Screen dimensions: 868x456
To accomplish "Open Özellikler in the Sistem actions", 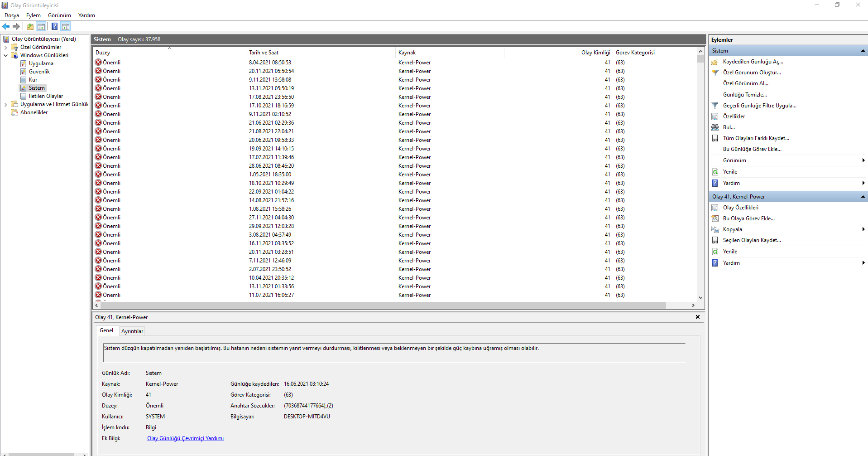I will point(734,116).
